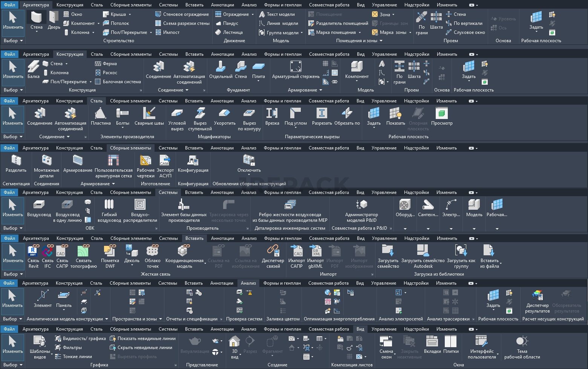Open the Ограждение railing dropdown arrow

pos(252,14)
